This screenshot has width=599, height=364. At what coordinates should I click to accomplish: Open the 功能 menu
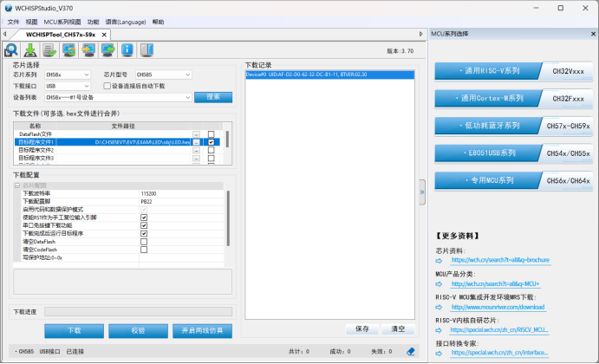[93, 22]
